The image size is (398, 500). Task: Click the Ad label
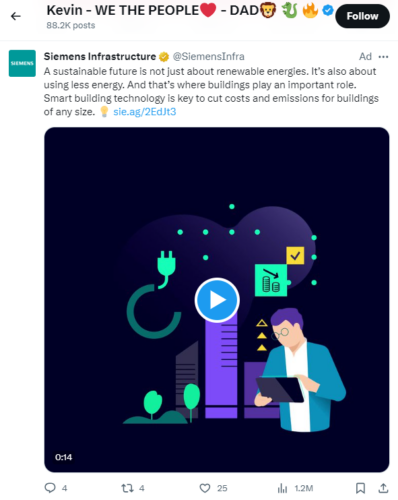365,56
